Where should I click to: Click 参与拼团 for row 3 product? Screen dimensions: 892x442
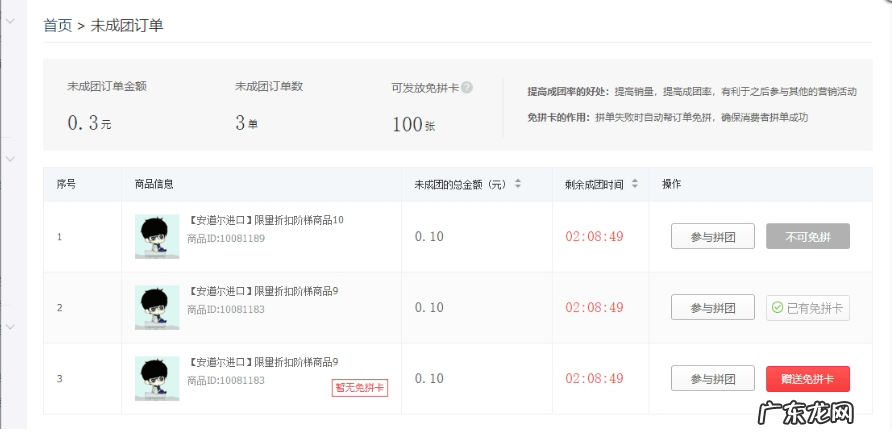712,379
